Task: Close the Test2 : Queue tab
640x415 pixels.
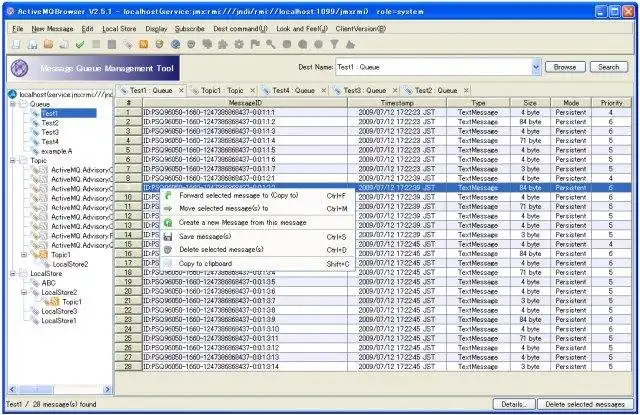Action: coord(466,90)
